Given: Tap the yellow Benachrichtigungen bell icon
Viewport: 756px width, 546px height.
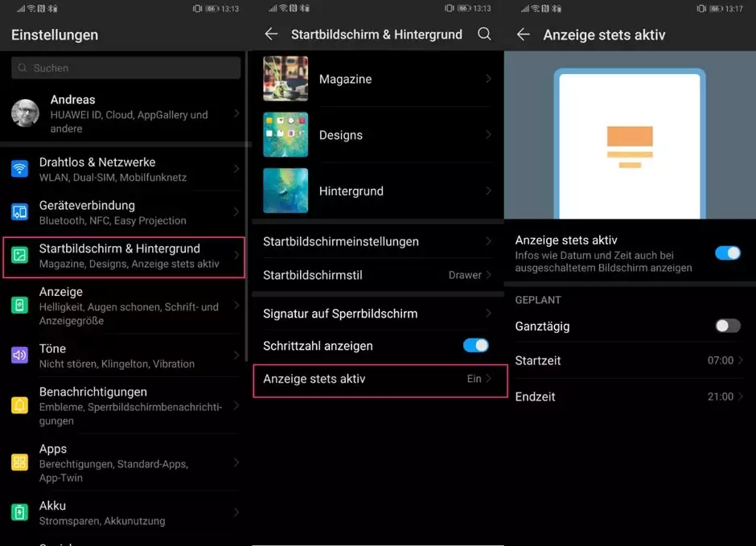Looking at the screenshot, I should (x=19, y=405).
